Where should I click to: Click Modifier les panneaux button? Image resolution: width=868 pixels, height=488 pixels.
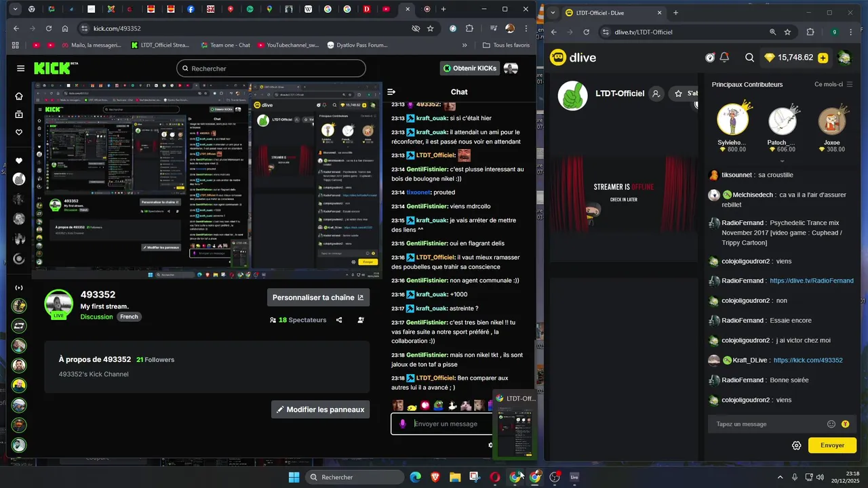tap(320, 409)
